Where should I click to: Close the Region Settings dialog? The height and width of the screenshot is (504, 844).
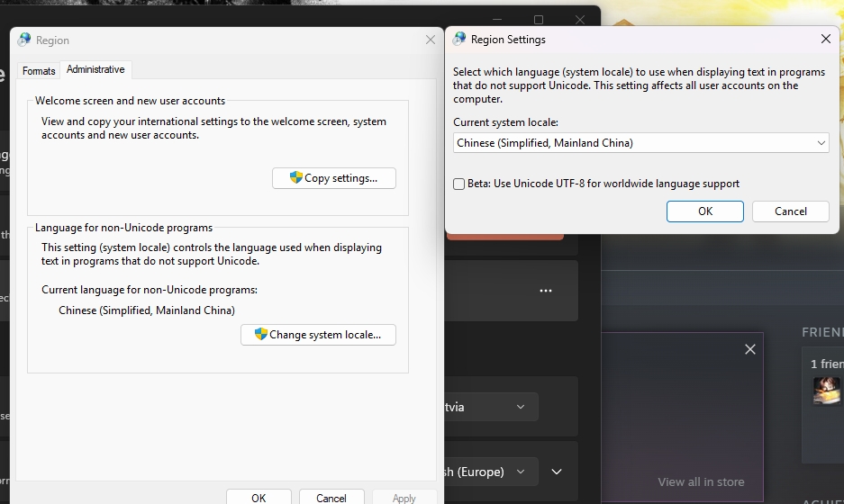825,40
